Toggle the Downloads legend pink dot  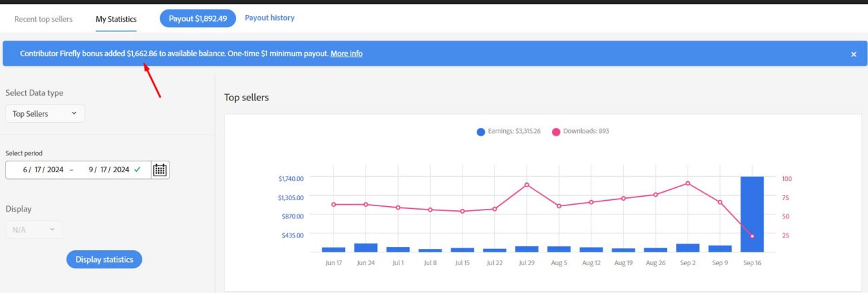(556, 132)
